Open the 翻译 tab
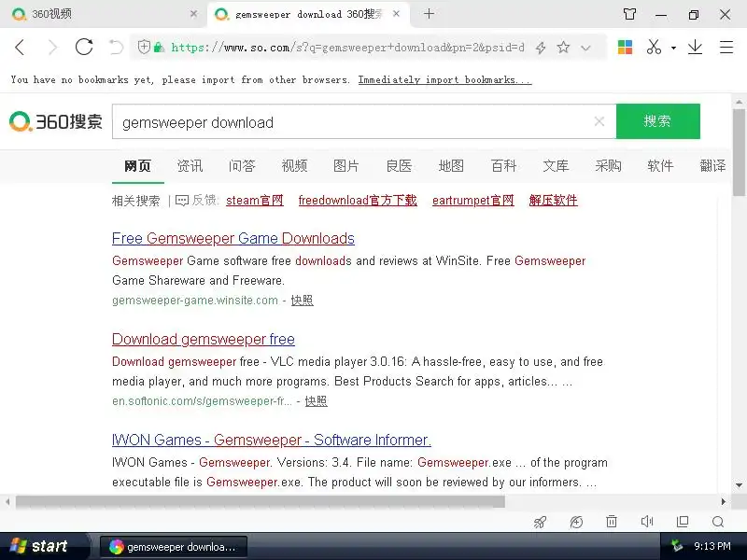The height and width of the screenshot is (560, 747). pyautogui.click(x=712, y=166)
